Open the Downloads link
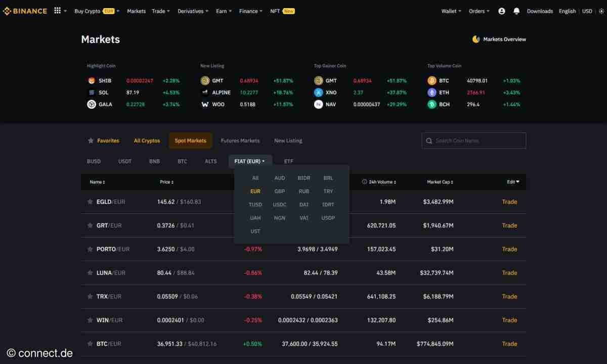The height and width of the screenshot is (364, 607). pos(540,11)
